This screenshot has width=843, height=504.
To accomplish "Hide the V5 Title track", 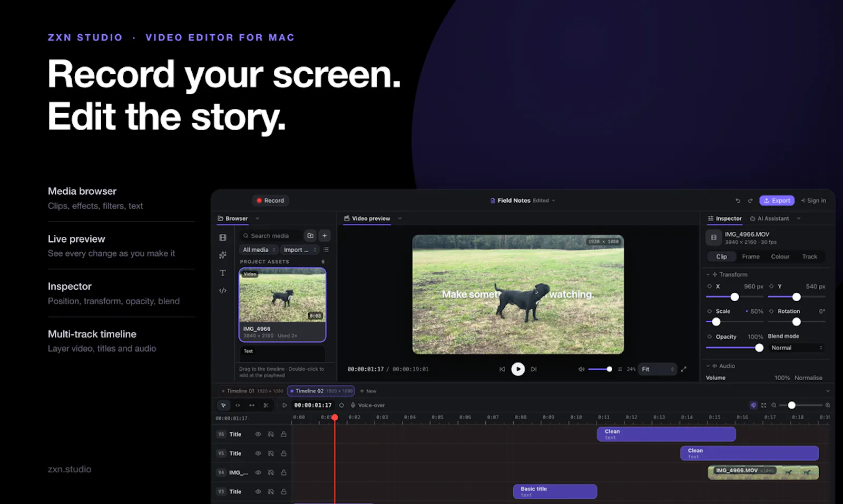I will [x=258, y=453].
